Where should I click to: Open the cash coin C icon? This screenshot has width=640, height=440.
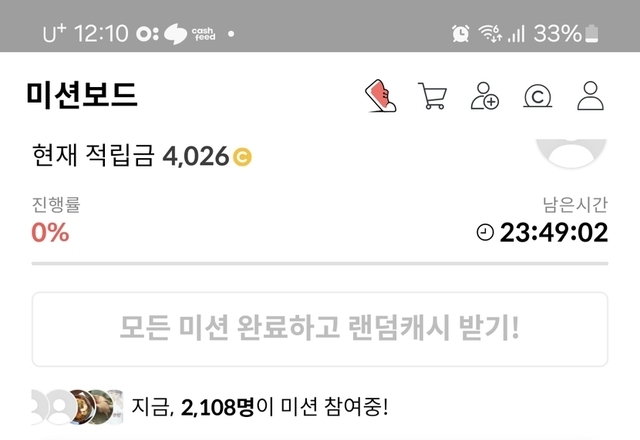point(538,96)
